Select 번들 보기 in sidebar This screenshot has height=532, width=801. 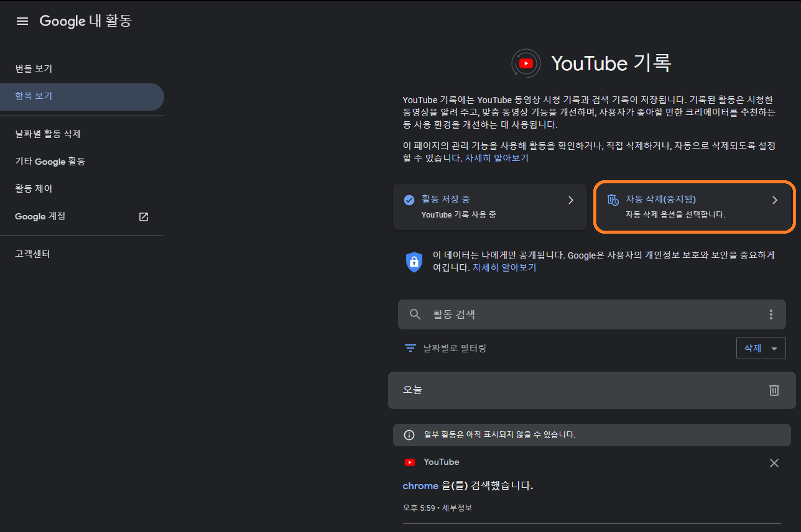click(34, 69)
